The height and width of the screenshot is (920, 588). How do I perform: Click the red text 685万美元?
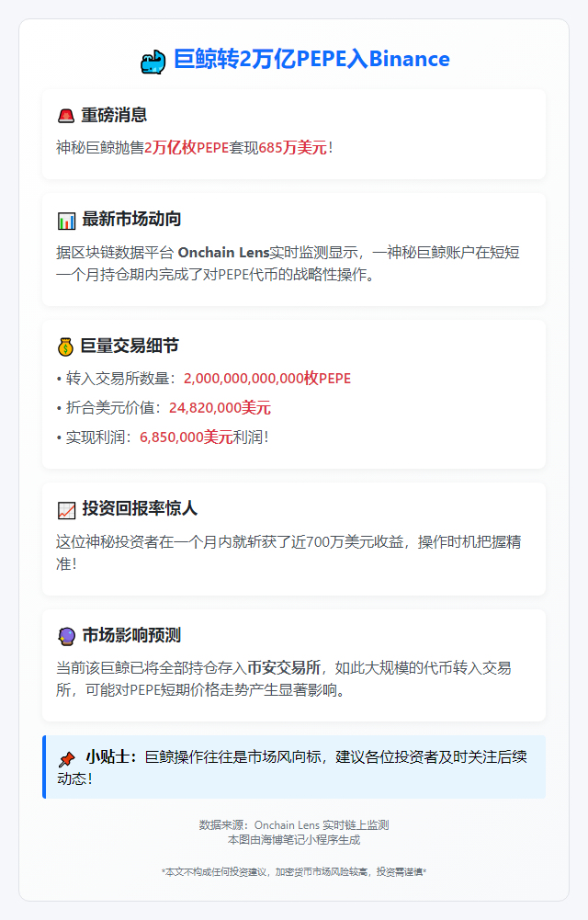pos(292,147)
